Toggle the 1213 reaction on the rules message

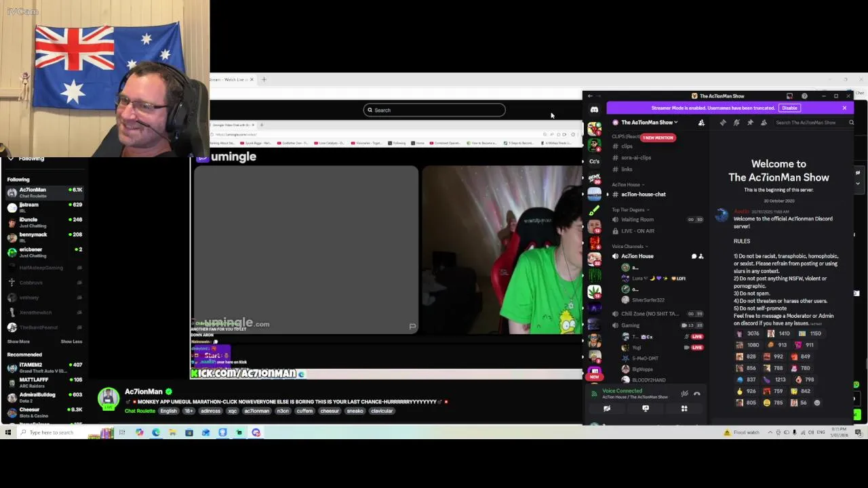(774, 380)
